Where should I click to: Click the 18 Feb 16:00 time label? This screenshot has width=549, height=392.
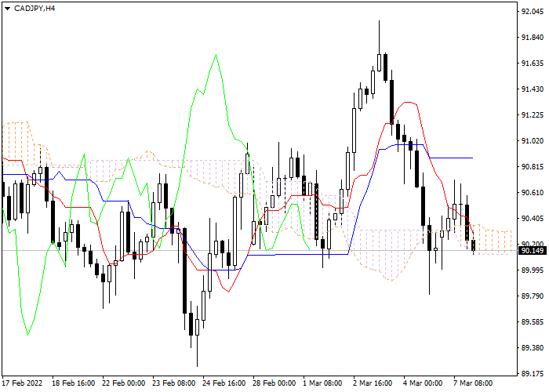coord(73,383)
